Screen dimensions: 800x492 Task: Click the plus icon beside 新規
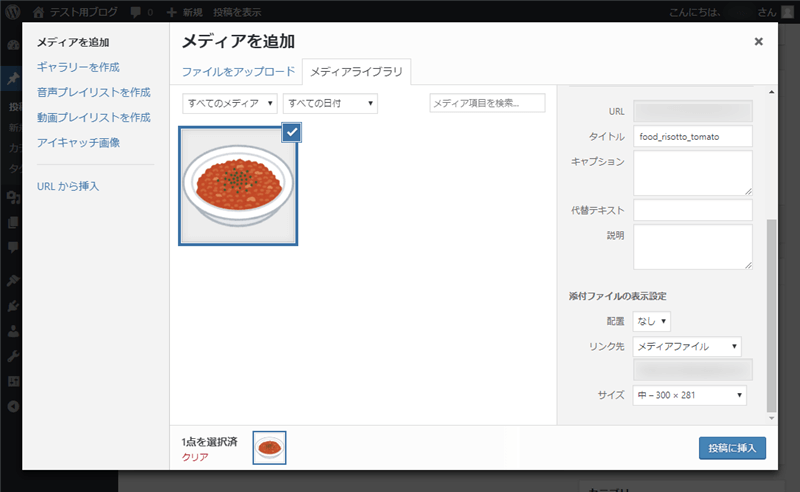[172, 12]
